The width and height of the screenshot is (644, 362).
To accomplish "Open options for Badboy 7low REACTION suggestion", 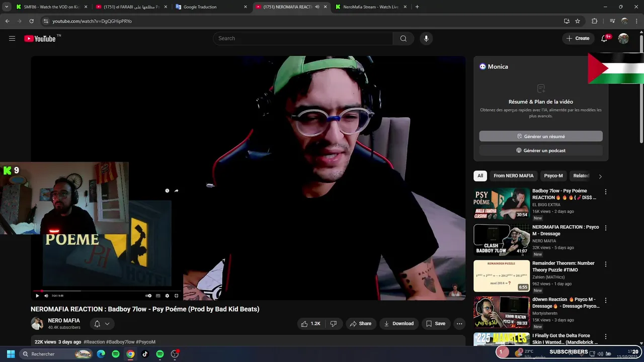I will pos(606,192).
